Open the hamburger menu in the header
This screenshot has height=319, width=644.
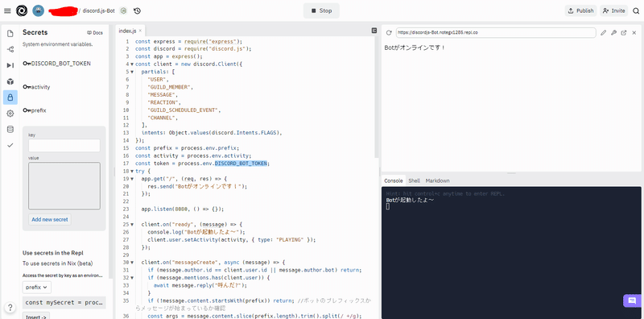point(7,10)
